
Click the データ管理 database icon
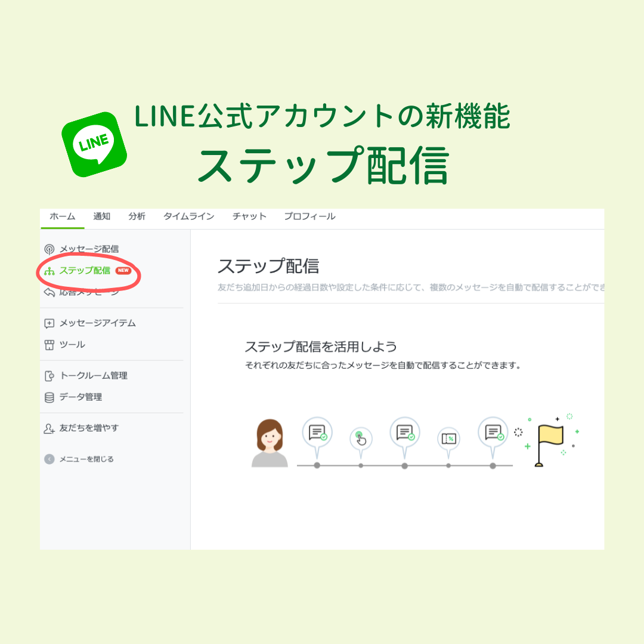click(x=49, y=398)
